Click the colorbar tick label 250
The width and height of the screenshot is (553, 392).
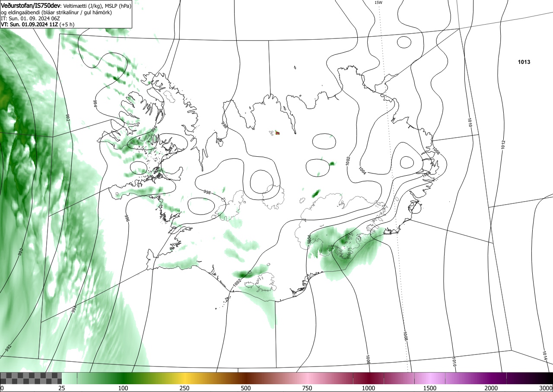[x=184, y=388]
